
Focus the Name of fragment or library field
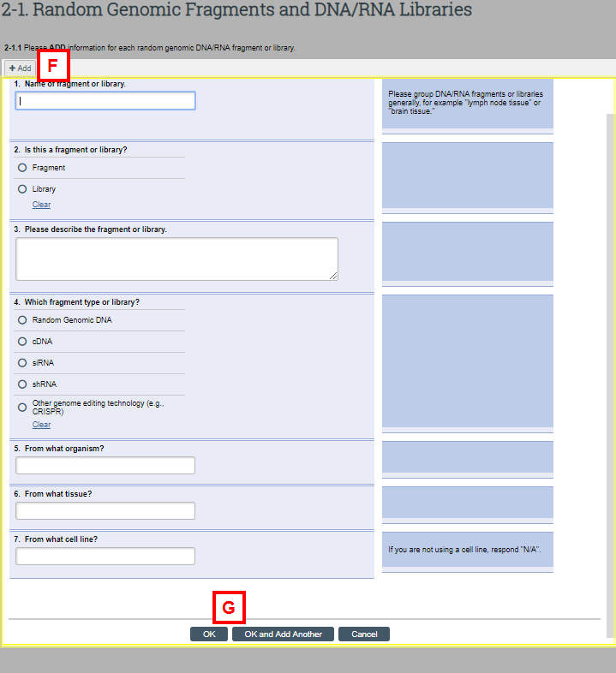(105, 100)
